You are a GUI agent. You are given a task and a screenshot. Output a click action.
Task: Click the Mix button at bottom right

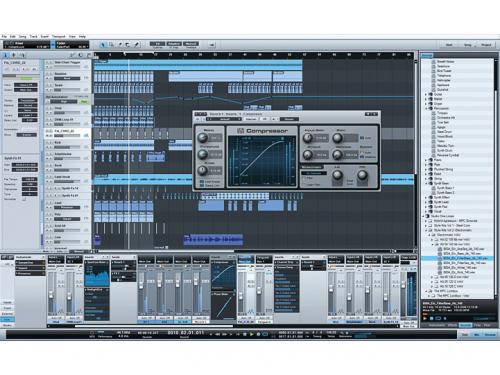click(x=477, y=335)
